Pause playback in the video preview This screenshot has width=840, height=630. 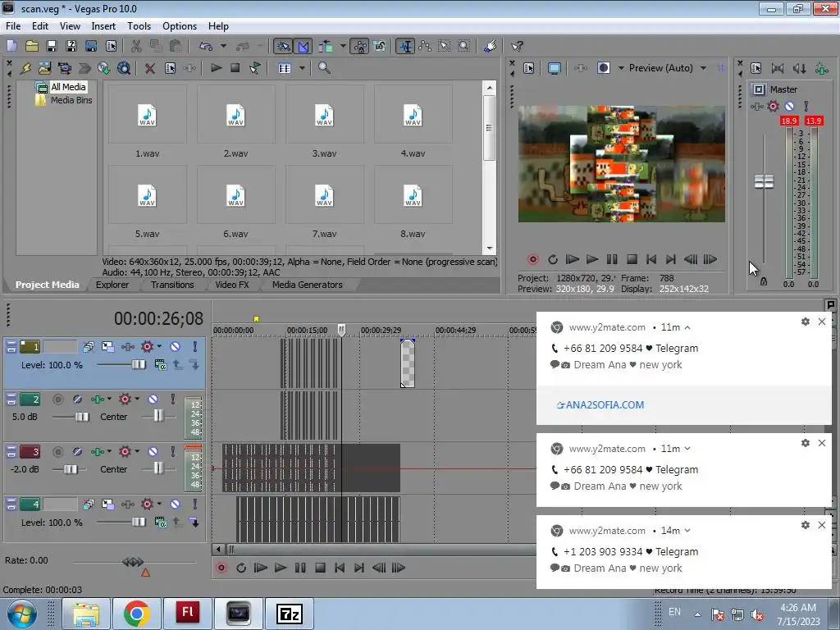[612, 259]
